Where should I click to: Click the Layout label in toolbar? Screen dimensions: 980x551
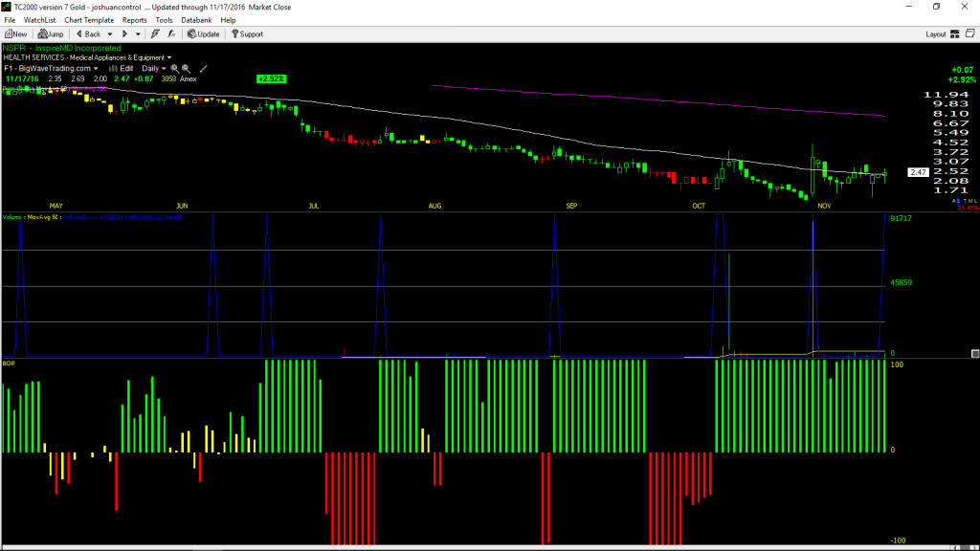coord(936,34)
